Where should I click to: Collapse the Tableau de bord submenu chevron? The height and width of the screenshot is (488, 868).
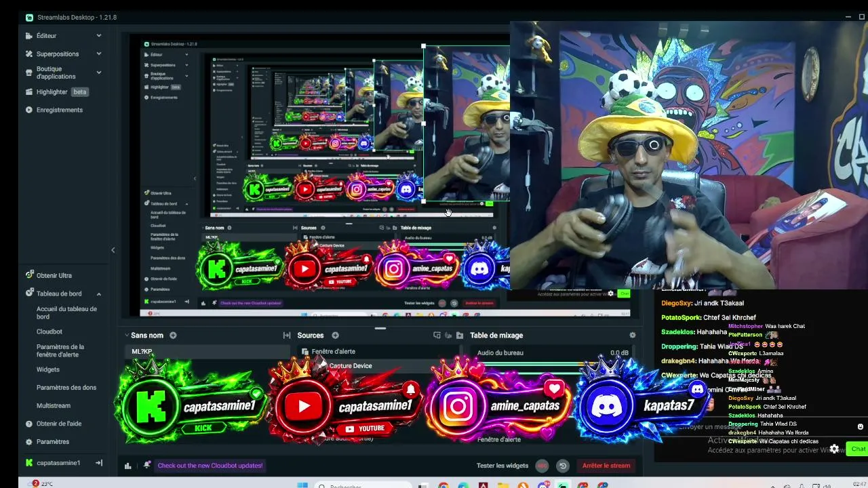pos(99,294)
